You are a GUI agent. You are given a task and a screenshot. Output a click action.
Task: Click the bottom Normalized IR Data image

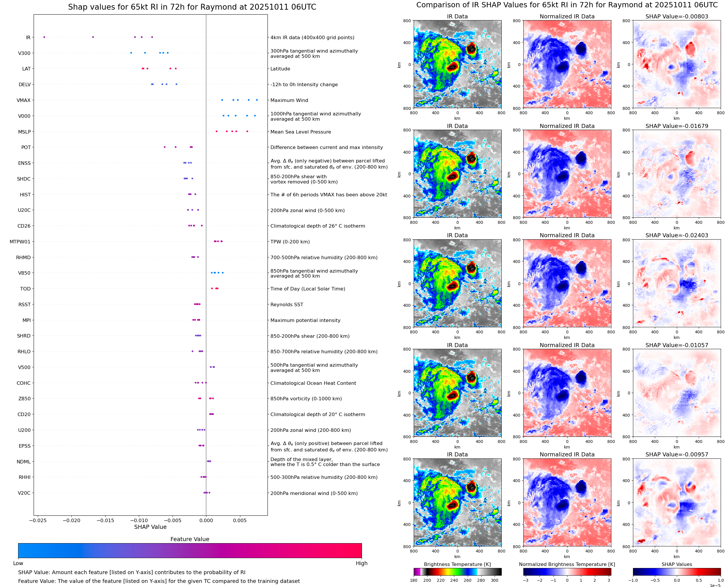click(x=567, y=503)
